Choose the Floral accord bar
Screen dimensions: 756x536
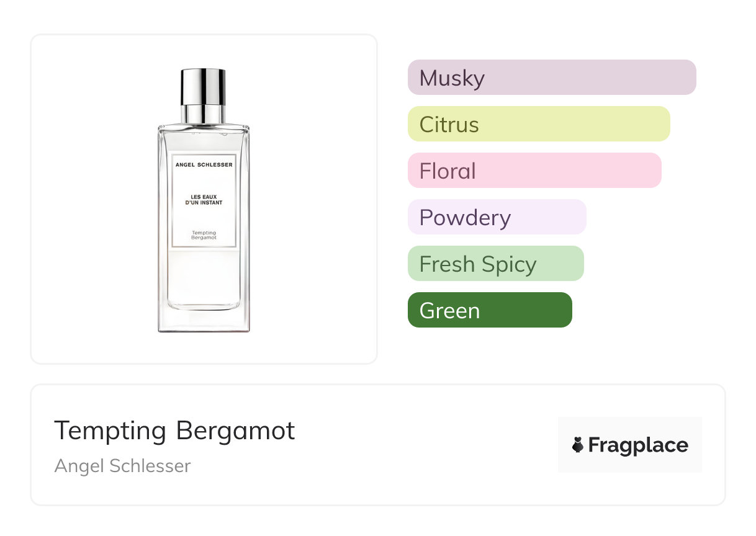(x=534, y=171)
